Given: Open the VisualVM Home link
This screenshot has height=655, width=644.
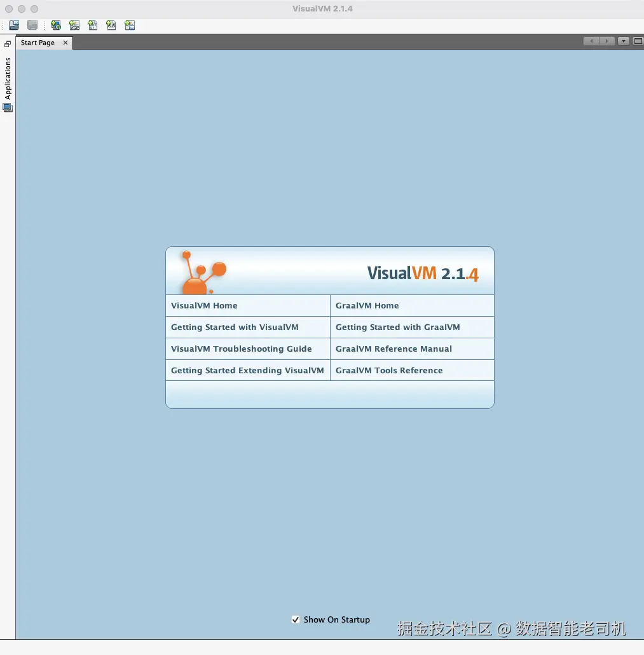Looking at the screenshot, I should coord(204,305).
